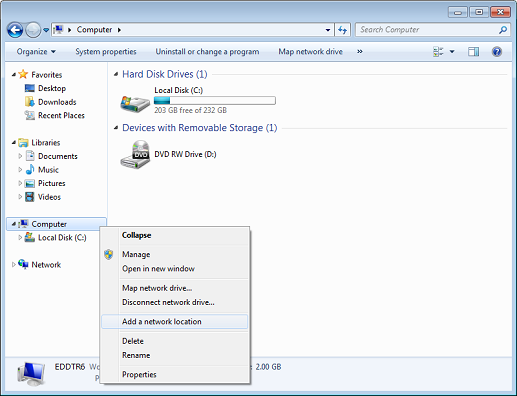The image size is (517, 396).
Task: Click the search magnifier icon
Action: (503, 30)
